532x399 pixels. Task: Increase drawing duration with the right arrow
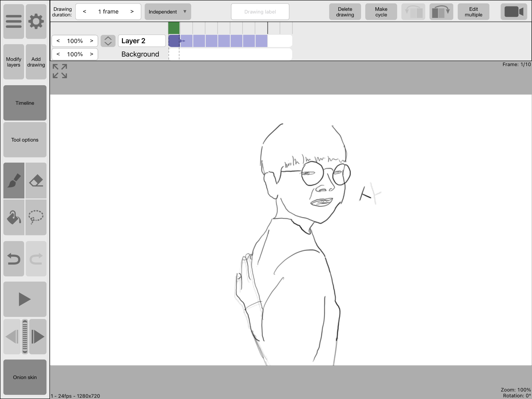coord(132,12)
